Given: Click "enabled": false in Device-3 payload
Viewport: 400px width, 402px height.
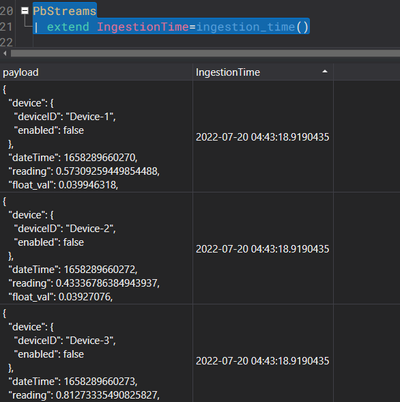Looking at the screenshot, I should 49,354.
